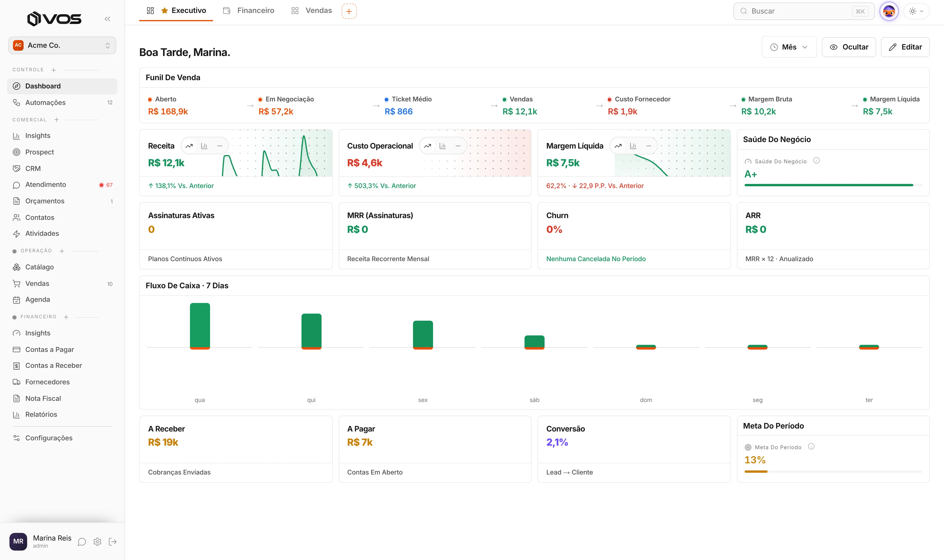Image resolution: width=944 pixels, height=560 pixels.
Task: Add new dashboard tab with plus button
Action: click(x=349, y=11)
